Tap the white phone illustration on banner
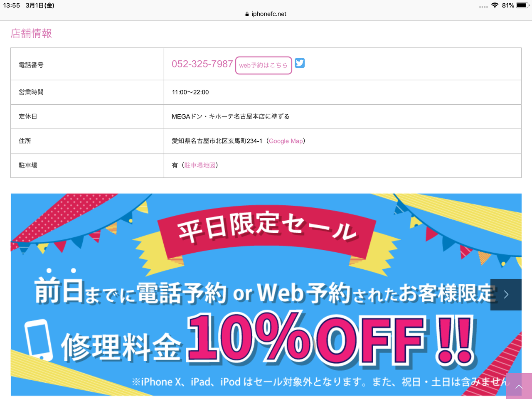The image size is (532, 399). 38,340
